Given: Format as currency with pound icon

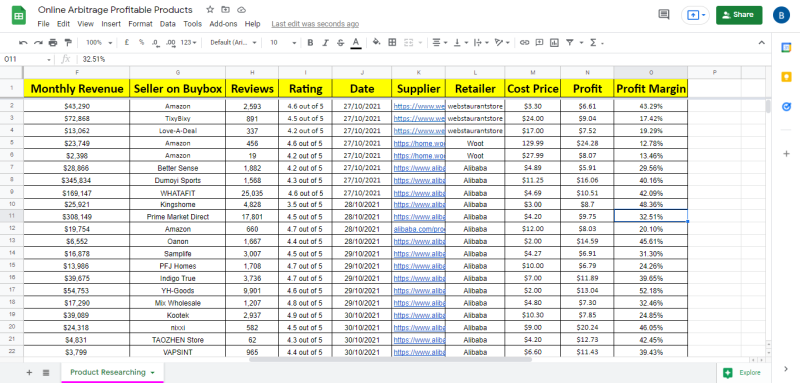Looking at the screenshot, I should (x=127, y=43).
